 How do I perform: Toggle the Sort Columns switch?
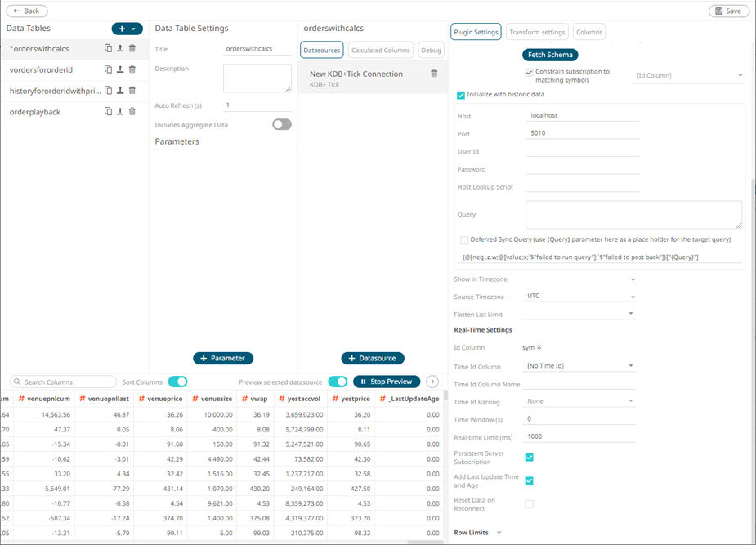click(x=177, y=382)
